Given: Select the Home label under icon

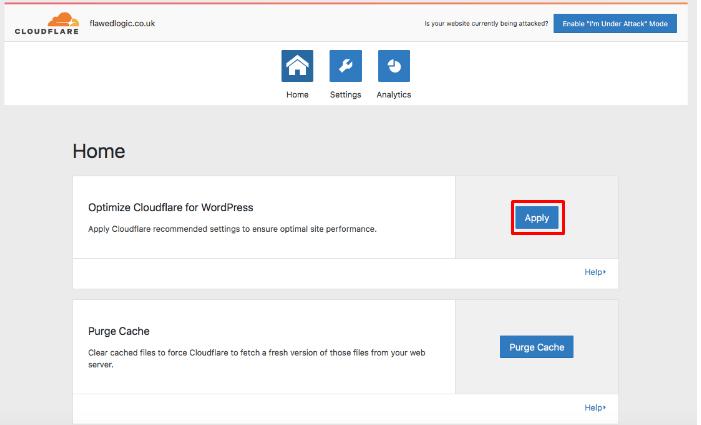Looking at the screenshot, I should 297,95.
